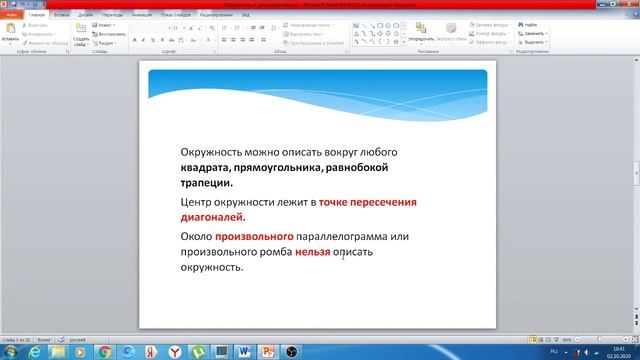
Task: Click the Copy (Копировать) command
Action: pyautogui.click(x=39, y=34)
